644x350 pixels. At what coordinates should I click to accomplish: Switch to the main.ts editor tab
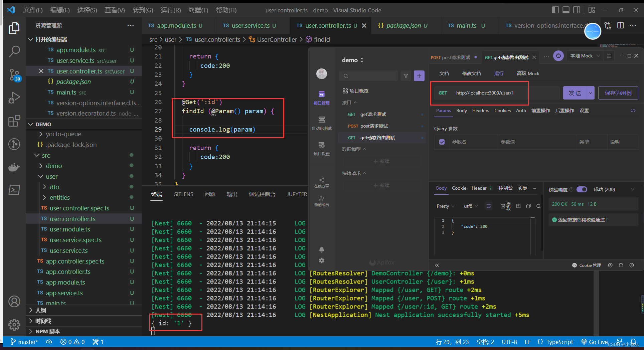(x=467, y=25)
